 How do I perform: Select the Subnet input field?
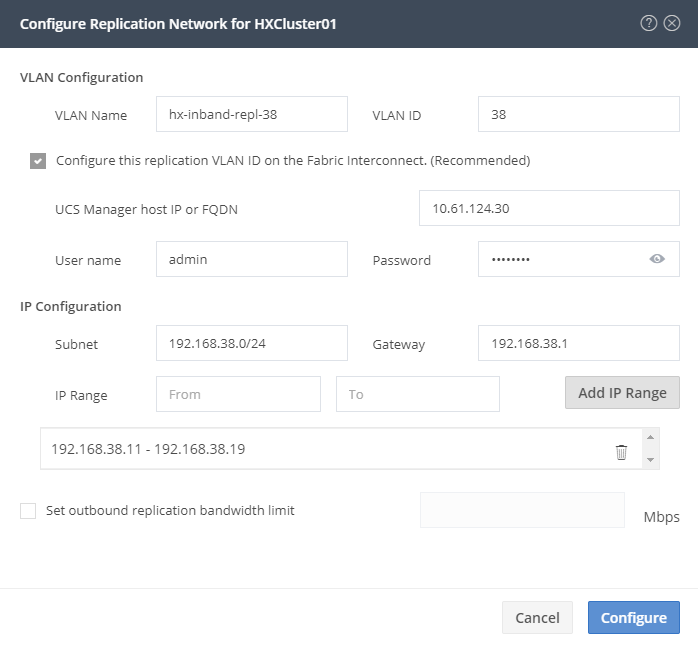click(252, 343)
